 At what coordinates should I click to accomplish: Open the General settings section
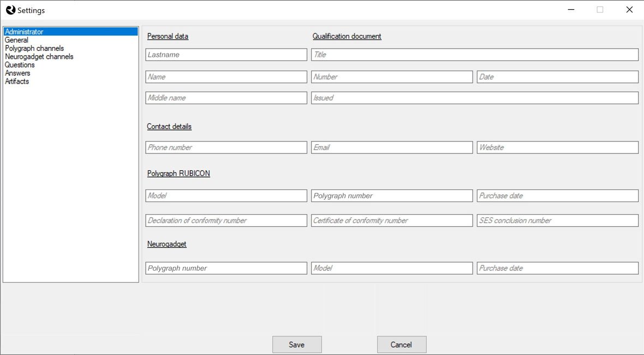click(16, 40)
